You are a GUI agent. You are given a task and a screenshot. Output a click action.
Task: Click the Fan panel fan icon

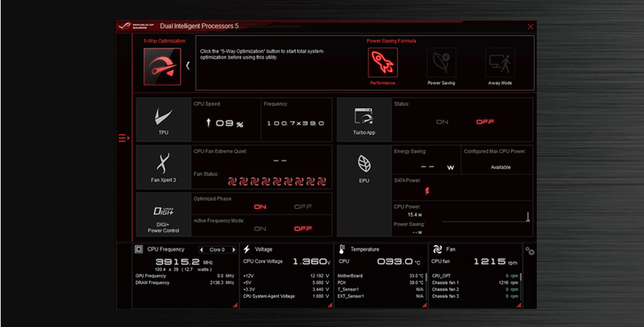[437, 249]
